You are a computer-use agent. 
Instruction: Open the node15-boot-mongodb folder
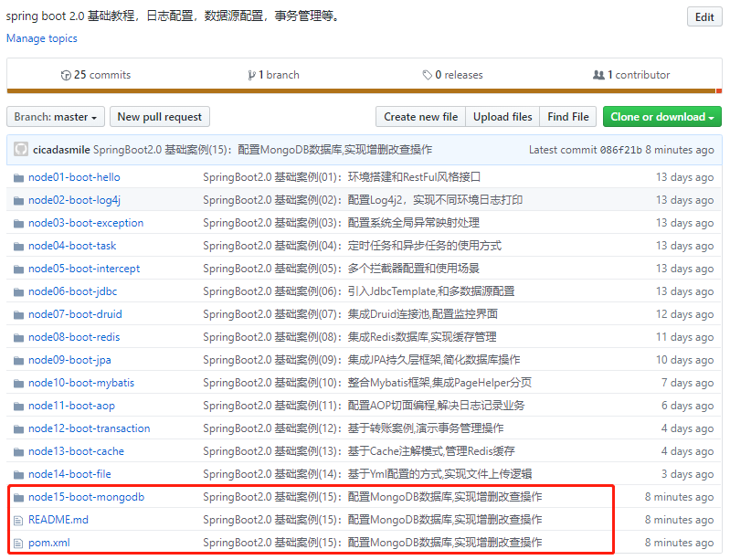[x=86, y=497]
